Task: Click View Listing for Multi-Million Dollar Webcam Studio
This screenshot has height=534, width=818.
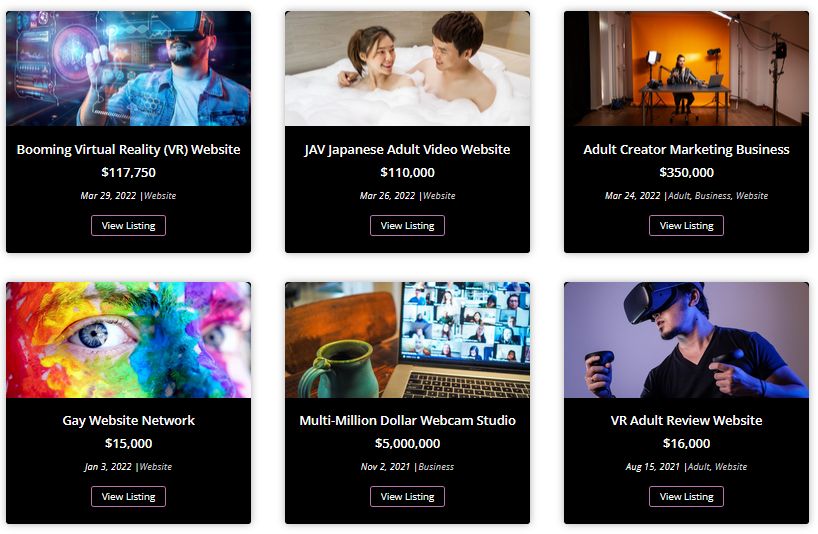Action: coord(407,496)
